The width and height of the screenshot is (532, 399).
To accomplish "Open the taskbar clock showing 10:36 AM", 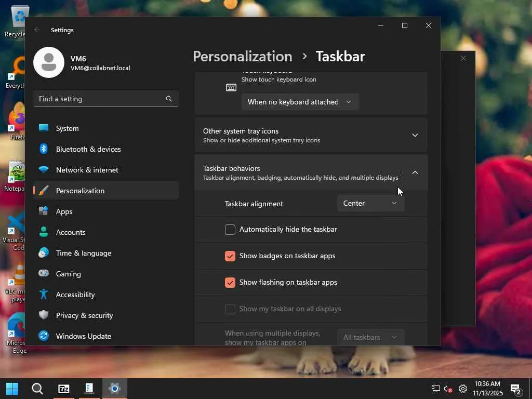I will pos(487,389).
